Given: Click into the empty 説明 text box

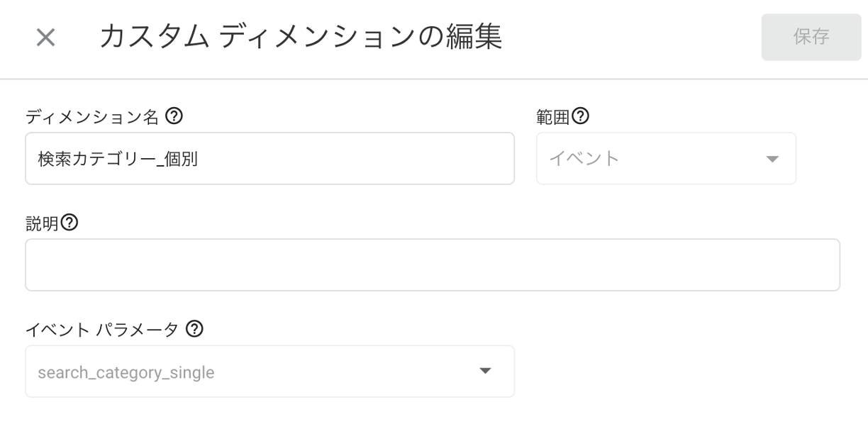Looking at the screenshot, I should 433,265.
